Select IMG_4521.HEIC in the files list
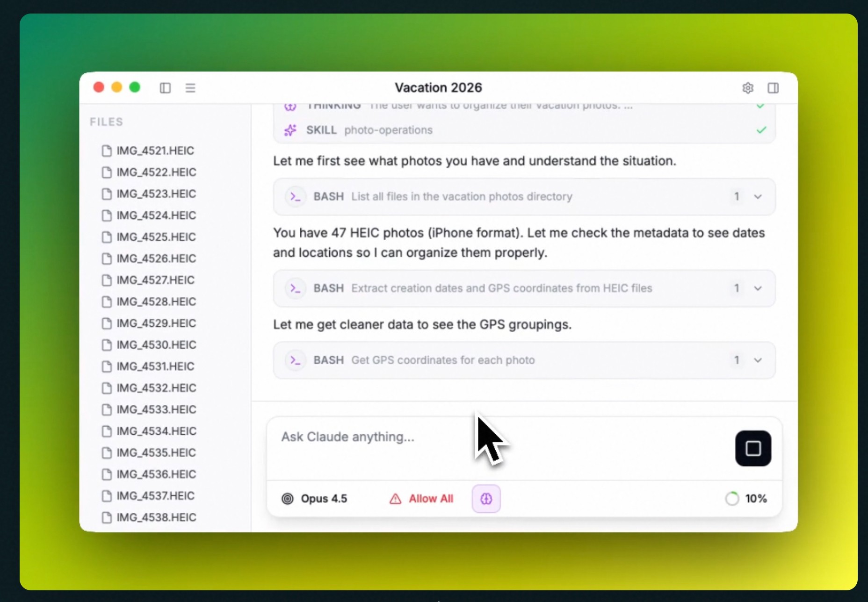This screenshot has width=868, height=602. pos(155,150)
